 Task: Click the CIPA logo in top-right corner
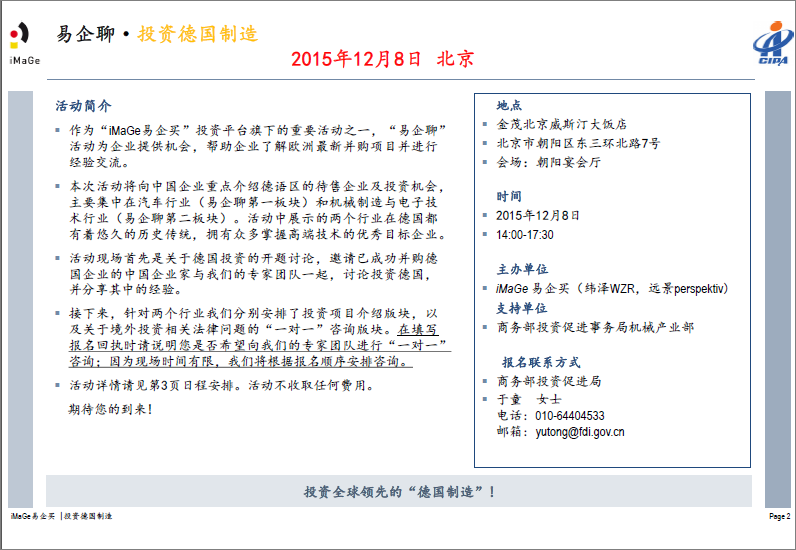pos(769,45)
